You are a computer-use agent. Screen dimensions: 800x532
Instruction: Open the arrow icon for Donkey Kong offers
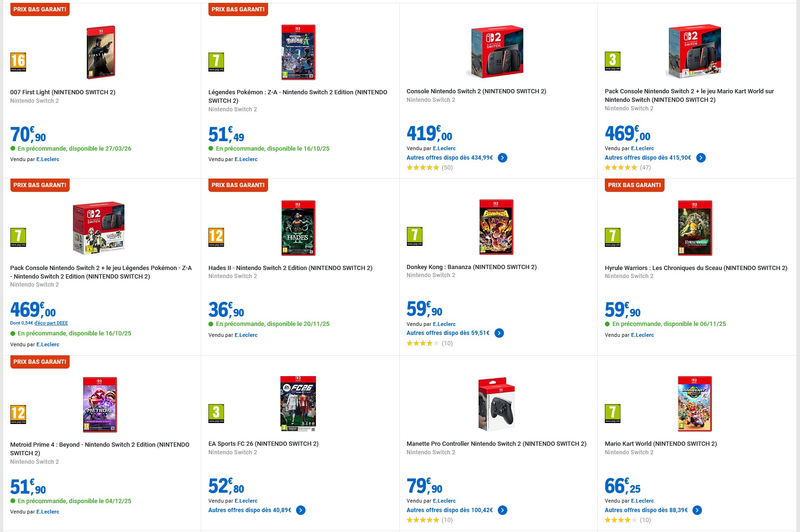tap(499, 333)
